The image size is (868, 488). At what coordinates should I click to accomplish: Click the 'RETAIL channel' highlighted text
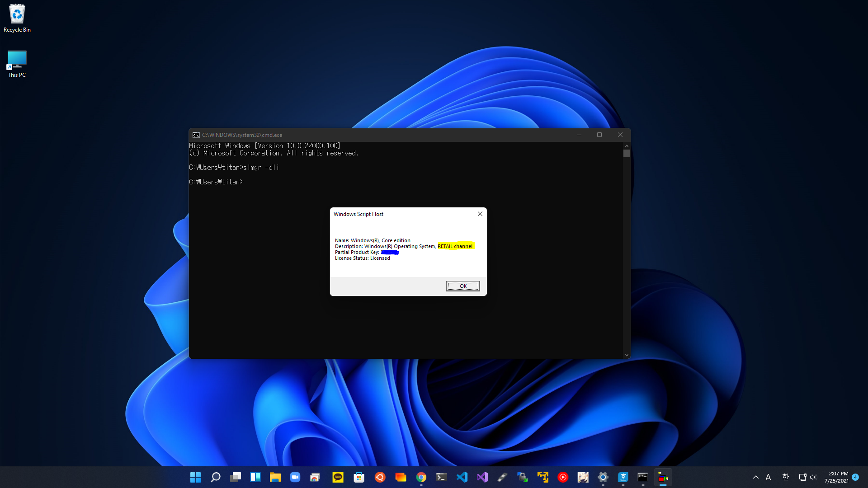point(455,246)
